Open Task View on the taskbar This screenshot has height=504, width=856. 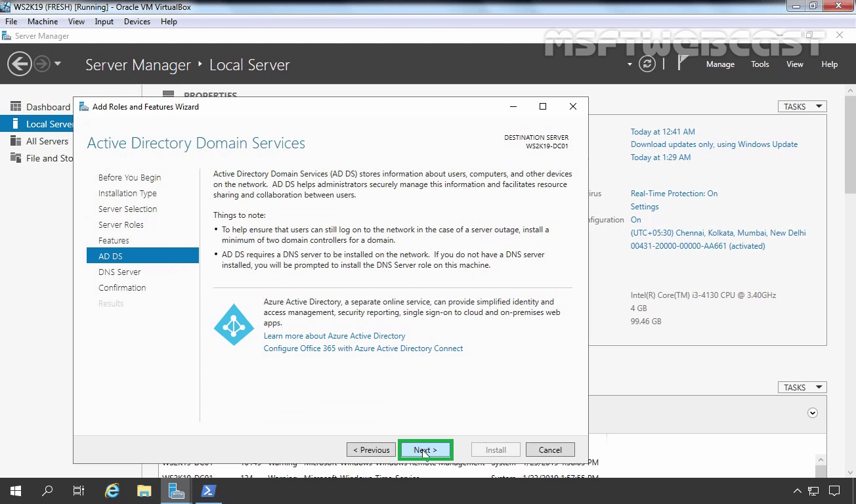(79, 491)
